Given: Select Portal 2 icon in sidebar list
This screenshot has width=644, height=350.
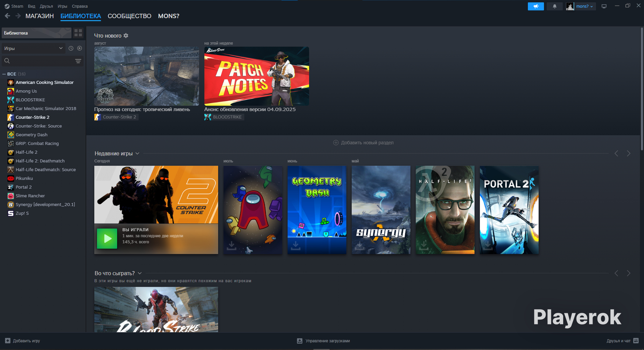Looking at the screenshot, I should coord(11,187).
